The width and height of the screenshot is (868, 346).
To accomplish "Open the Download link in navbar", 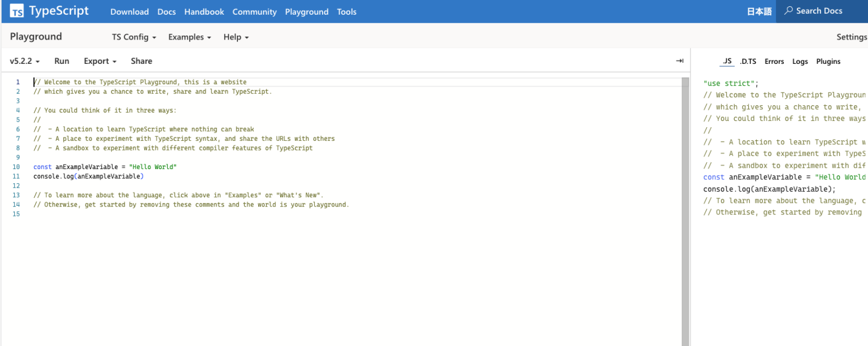I will (129, 12).
